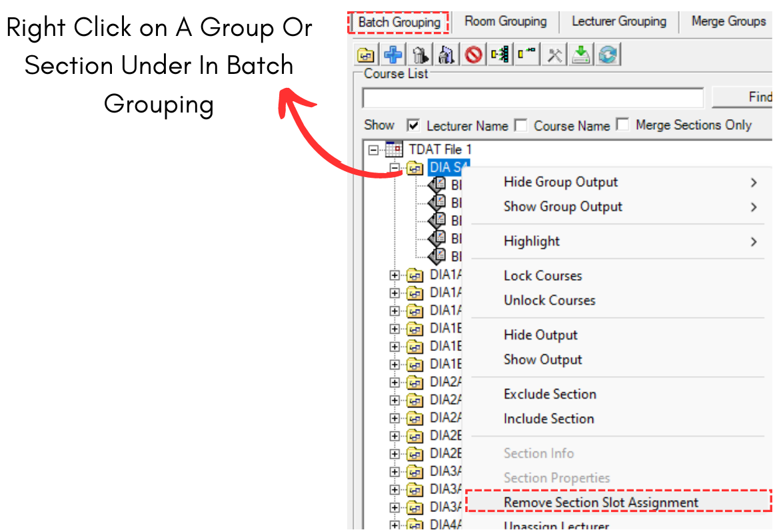The height and width of the screenshot is (532, 775).
Task: Click the Course List search field
Action: click(532, 98)
